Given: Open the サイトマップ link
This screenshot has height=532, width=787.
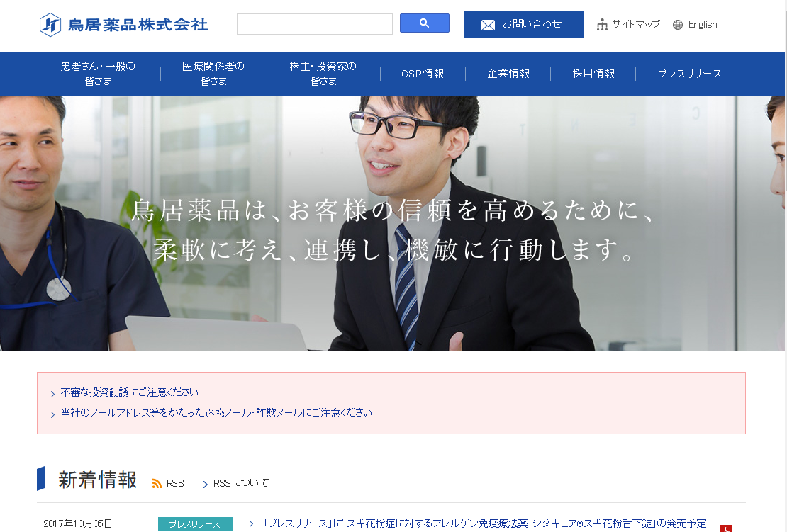Looking at the screenshot, I should point(635,24).
